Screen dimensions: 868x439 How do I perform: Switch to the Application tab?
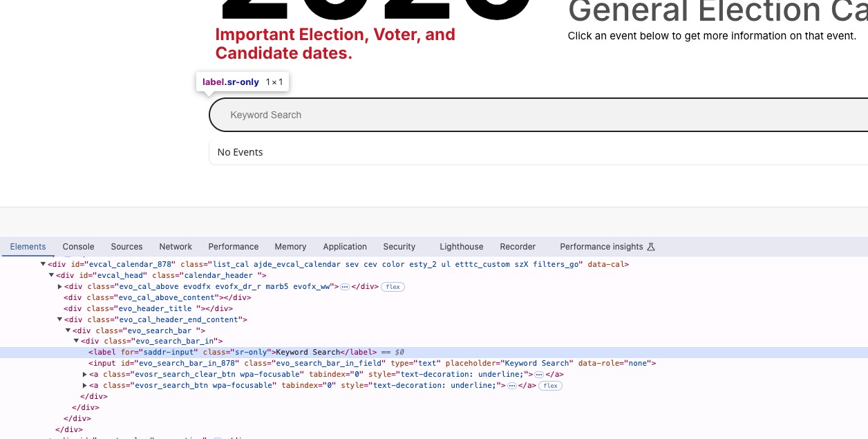(x=344, y=247)
